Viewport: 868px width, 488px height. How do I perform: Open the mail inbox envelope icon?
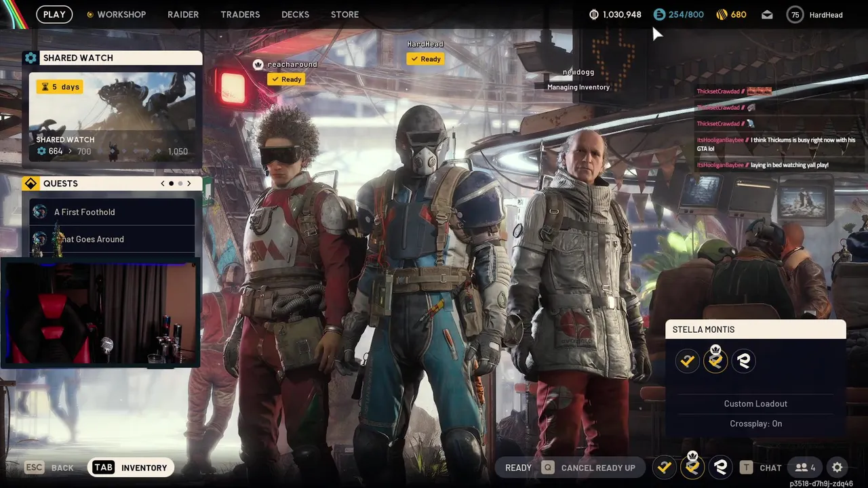[767, 14]
